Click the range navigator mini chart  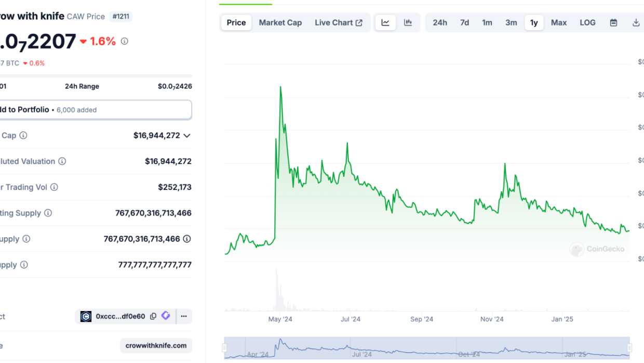(427, 348)
